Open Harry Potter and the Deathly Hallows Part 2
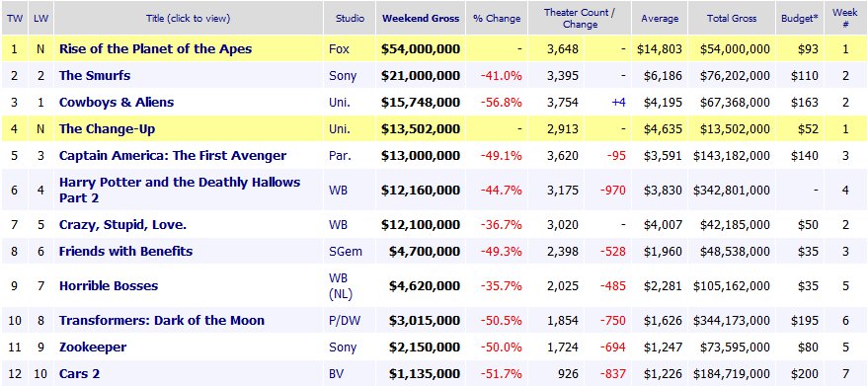 [x=180, y=190]
